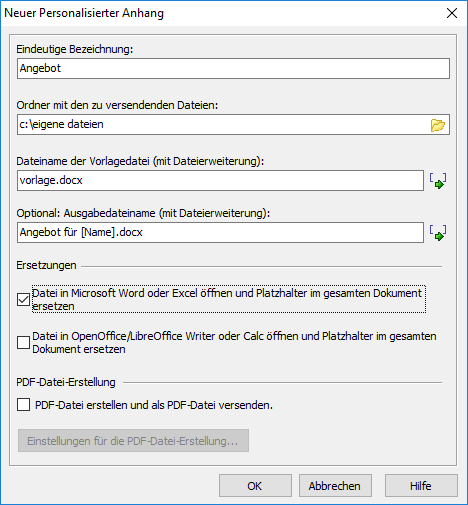Viewport: 468px width, 505px height.
Task: Enable OpenOffice/LibreOffice Writer replacement checkbox
Action: [x=23, y=342]
